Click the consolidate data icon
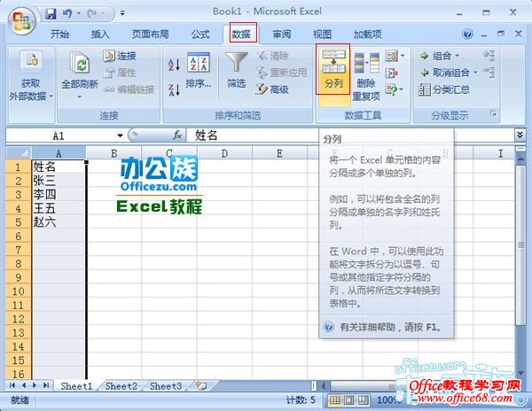Image resolution: width=532 pixels, height=411 pixels. point(392,73)
